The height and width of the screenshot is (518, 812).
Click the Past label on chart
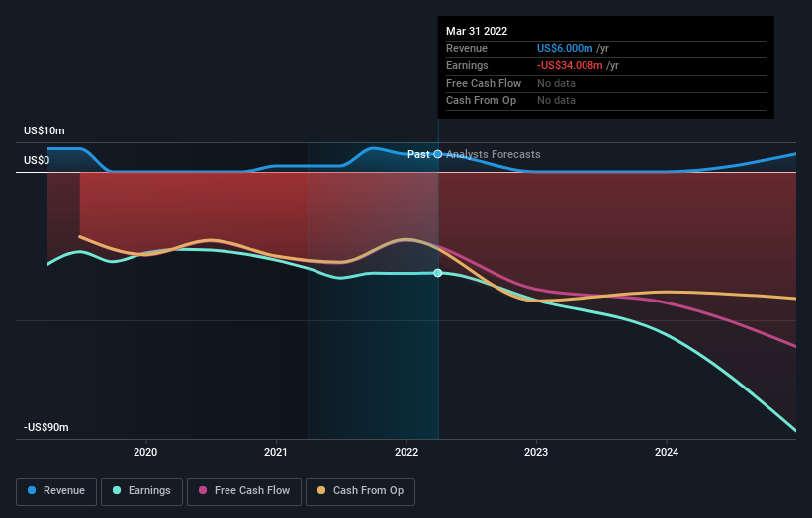[418, 154]
